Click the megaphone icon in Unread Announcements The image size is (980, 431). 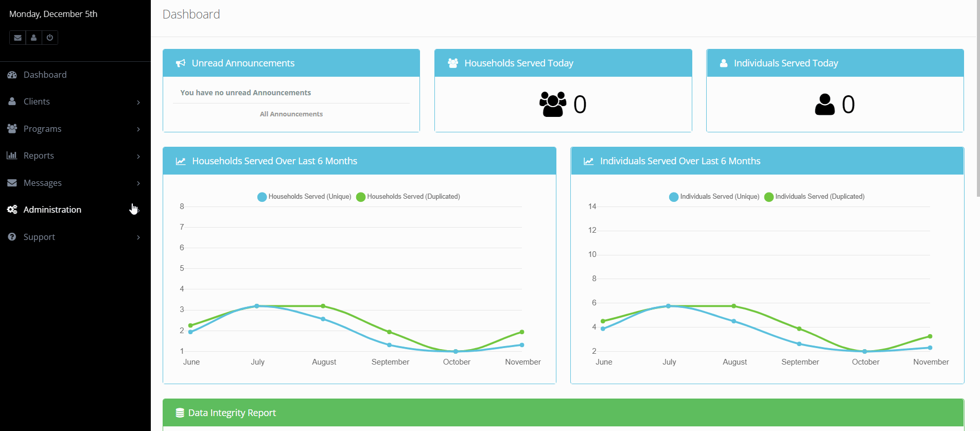click(x=180, y=63)
